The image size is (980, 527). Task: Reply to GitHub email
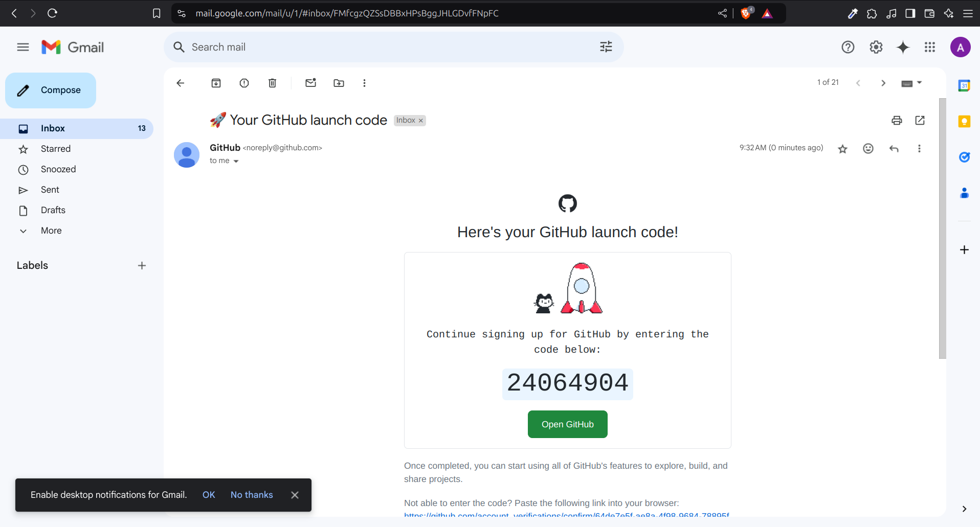[894, 149]
